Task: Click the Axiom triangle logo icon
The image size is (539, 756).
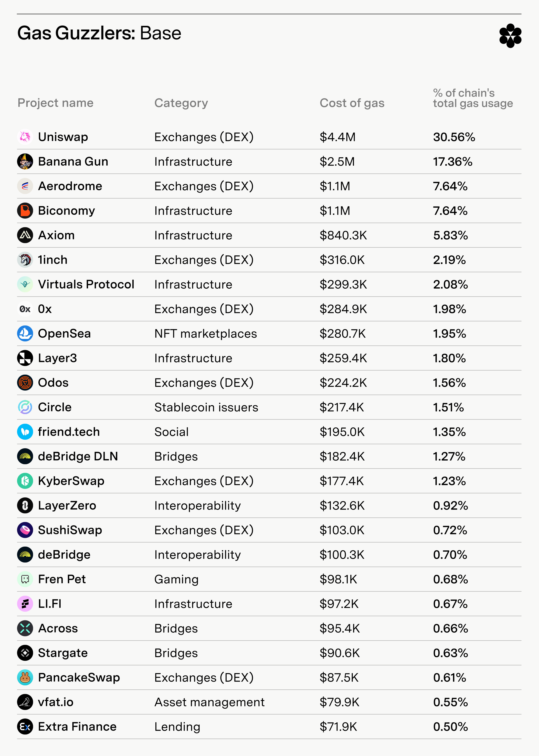Action: click(x=25, y=235)
